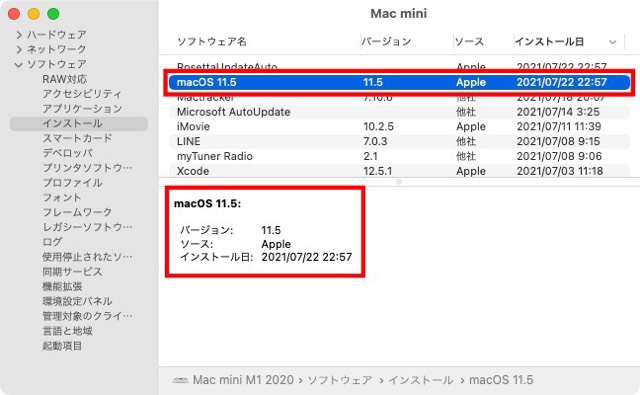
Task: Select スマートカード in the sidebar
Action: tap(77, 138)
